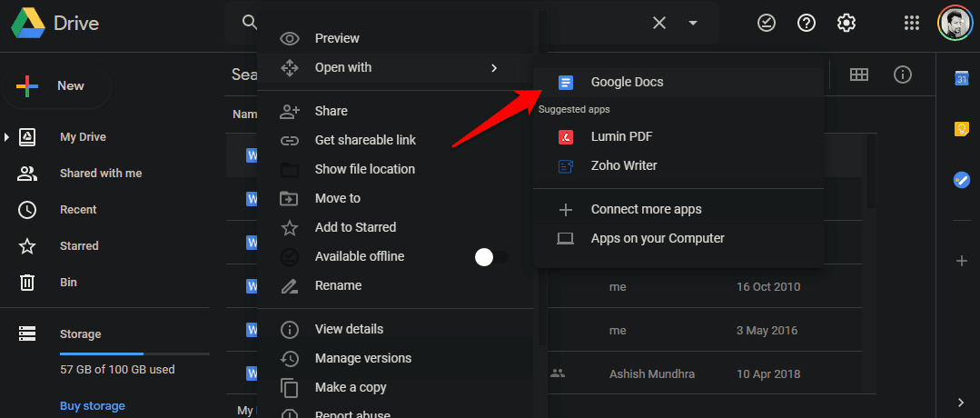Click the Open with submenu arrow
The height and width of the screenshot is (418, 980).
[x=494, y=67]
